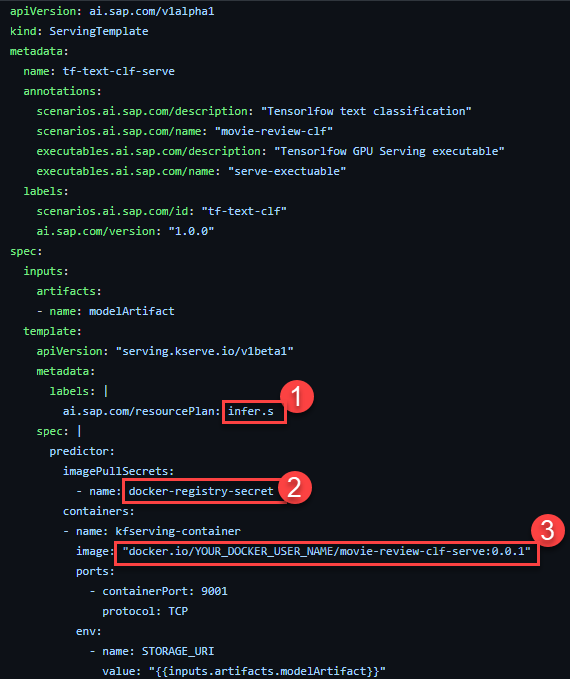Click the kfserving-container name value
570x679 pixels.
[178, 531]
